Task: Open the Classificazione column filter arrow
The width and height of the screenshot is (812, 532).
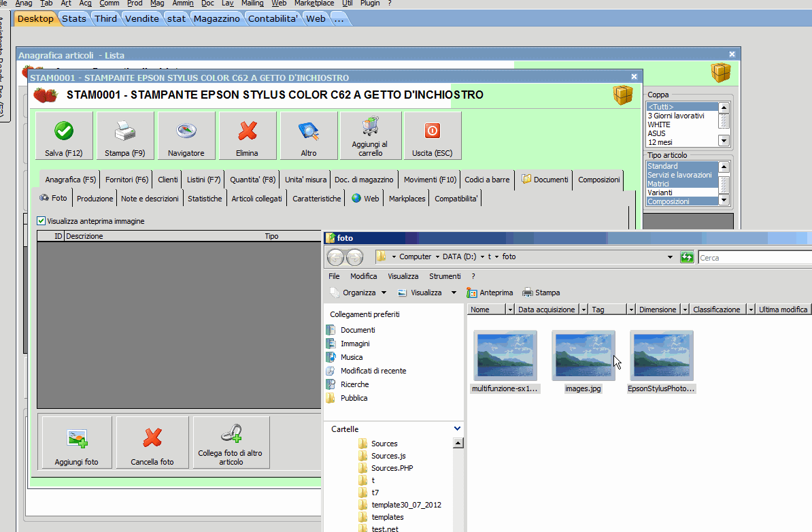Action: (751, 310)
